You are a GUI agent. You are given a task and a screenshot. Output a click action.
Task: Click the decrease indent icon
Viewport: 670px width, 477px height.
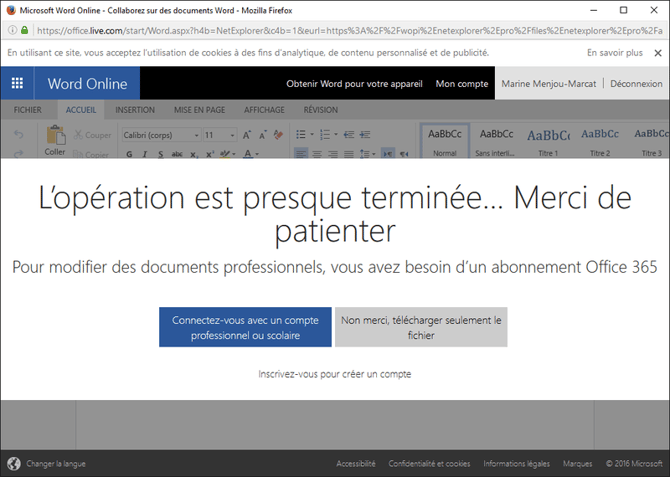[x=349, y=135]
